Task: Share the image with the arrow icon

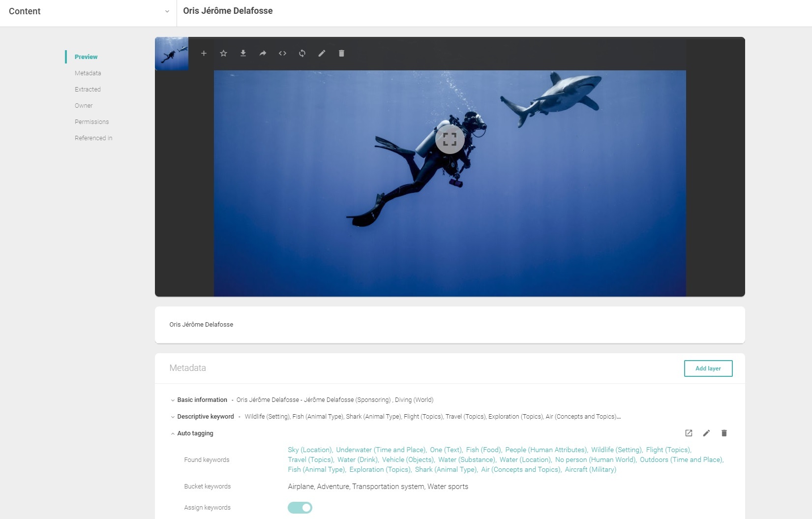Action: [263, 53]
